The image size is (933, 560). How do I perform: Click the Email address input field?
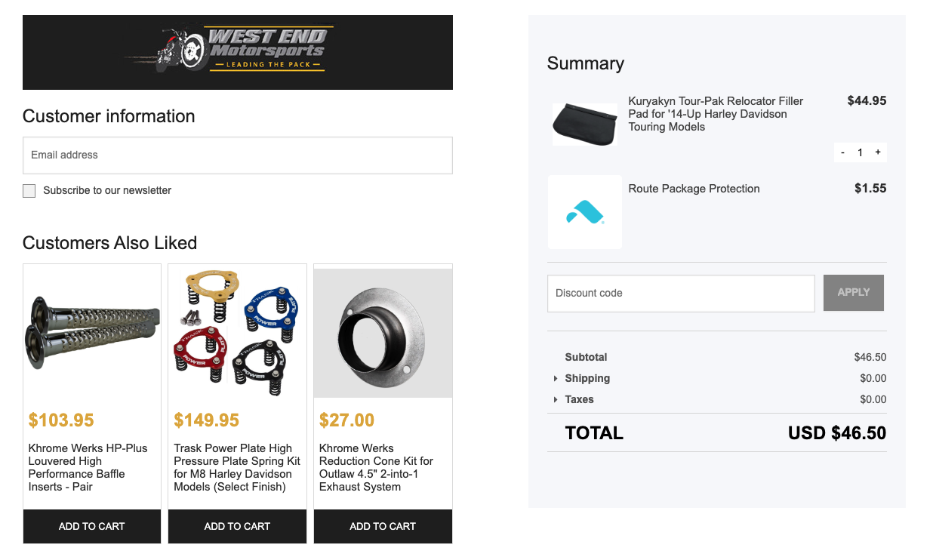tap(237, 155)
